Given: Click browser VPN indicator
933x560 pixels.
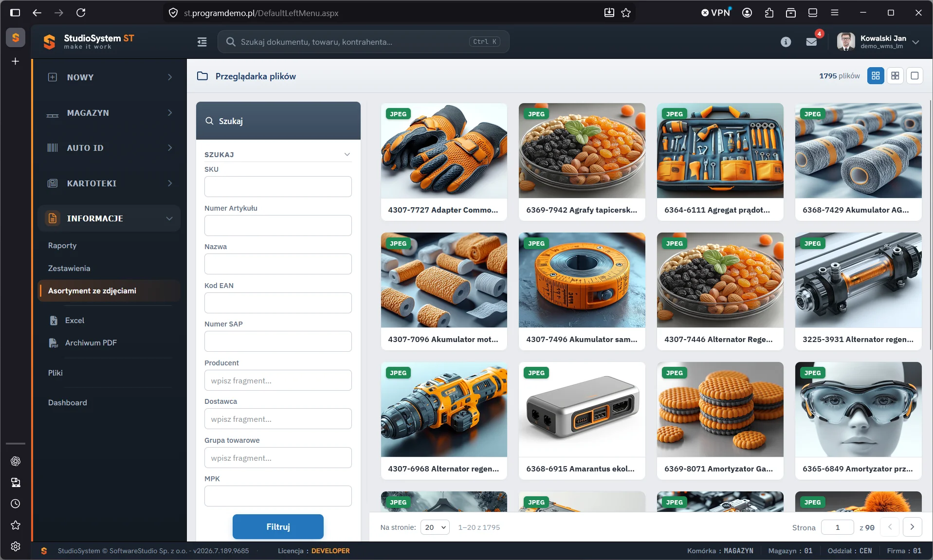Looking at the screenshot, I should tap(716, 13).
